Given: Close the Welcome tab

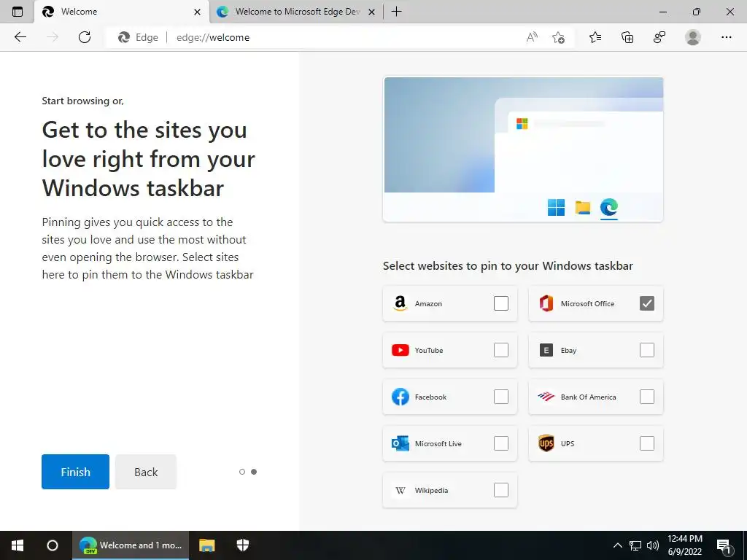Looking at the screenshot, I should tap(197, 12).
